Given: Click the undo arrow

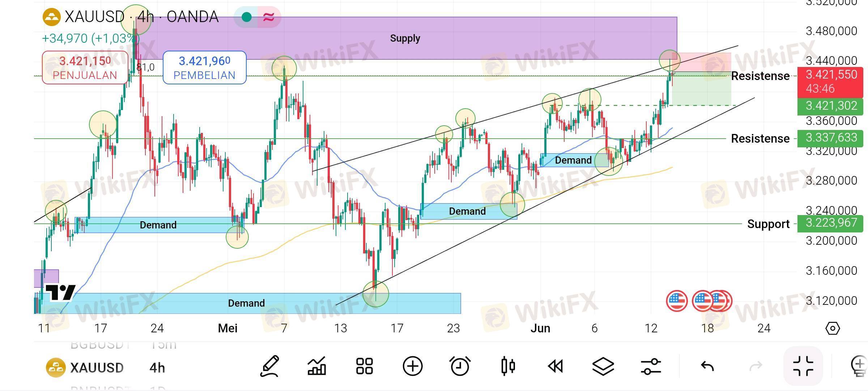Looking at the screenshot, I should pos(707,366).
